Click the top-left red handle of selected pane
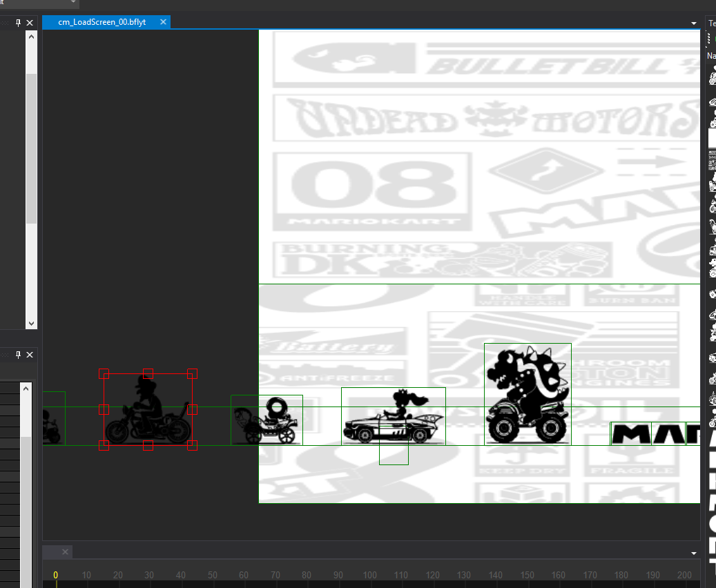Viewport: 716px width, 588px height. coord(104,374)
